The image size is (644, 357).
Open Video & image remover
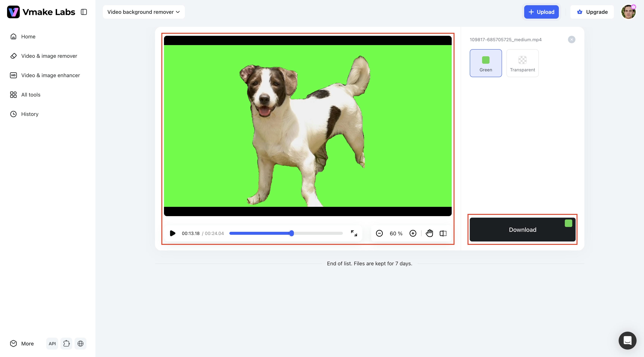43,56
